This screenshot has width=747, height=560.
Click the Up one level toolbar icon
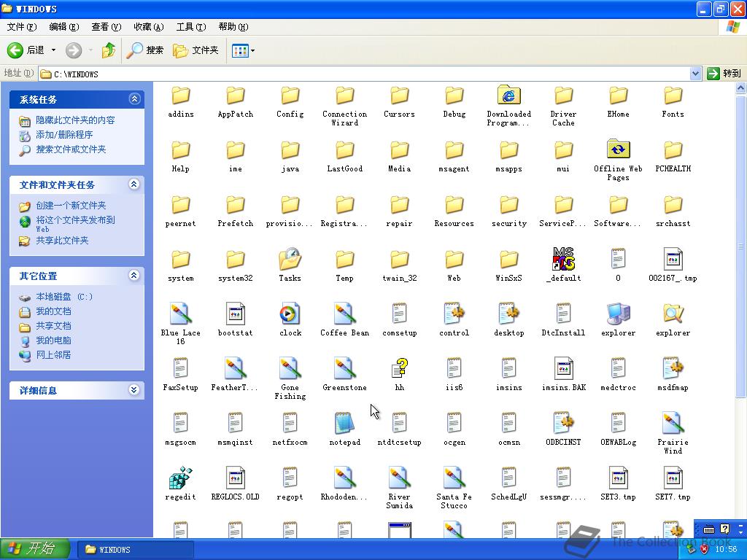click(109, 50)
